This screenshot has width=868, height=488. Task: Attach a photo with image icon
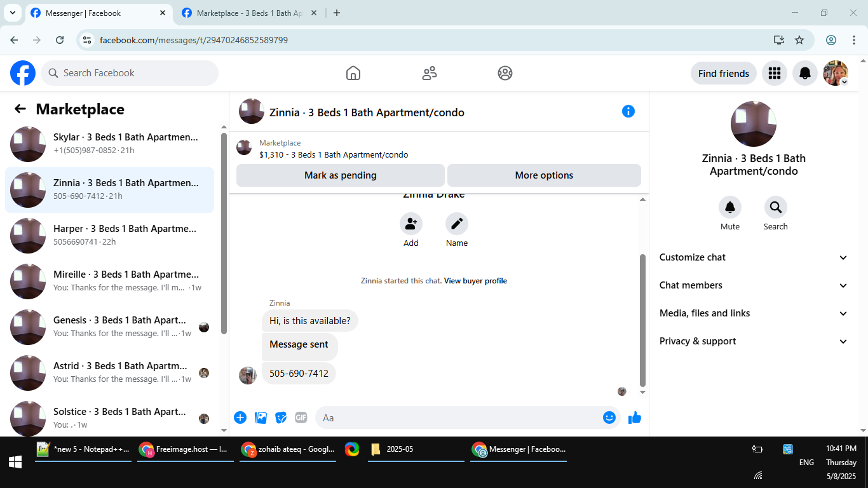tap(261, 417)
